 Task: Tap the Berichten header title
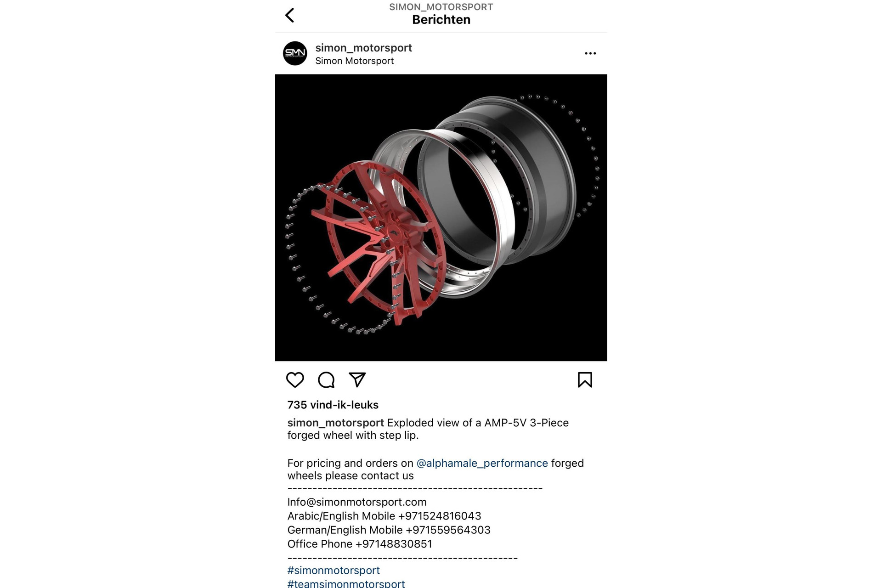click(441, 20)
